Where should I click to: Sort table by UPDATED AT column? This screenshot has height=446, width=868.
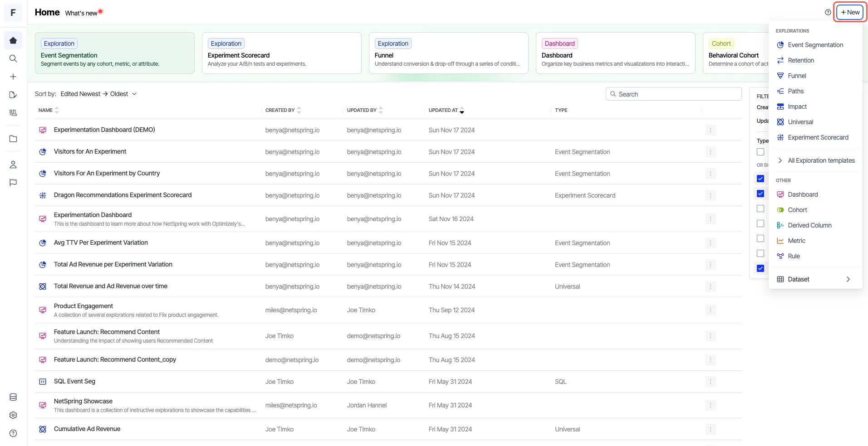click(x=462, y=110)
